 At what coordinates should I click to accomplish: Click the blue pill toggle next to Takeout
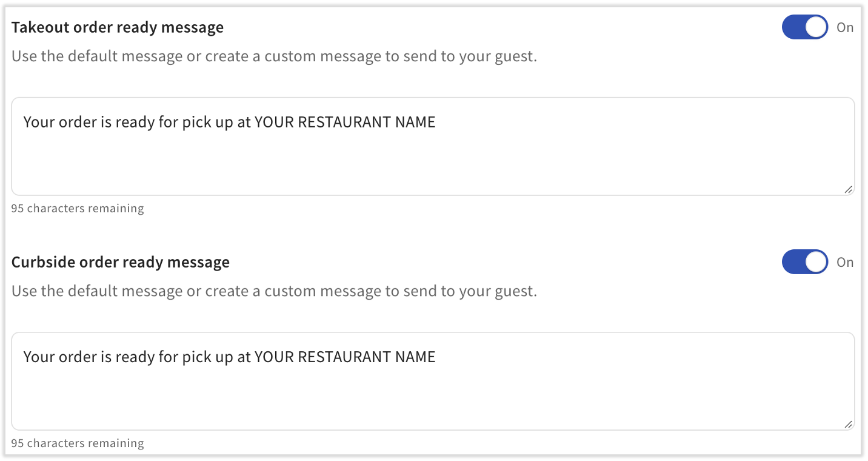(804, 27)
